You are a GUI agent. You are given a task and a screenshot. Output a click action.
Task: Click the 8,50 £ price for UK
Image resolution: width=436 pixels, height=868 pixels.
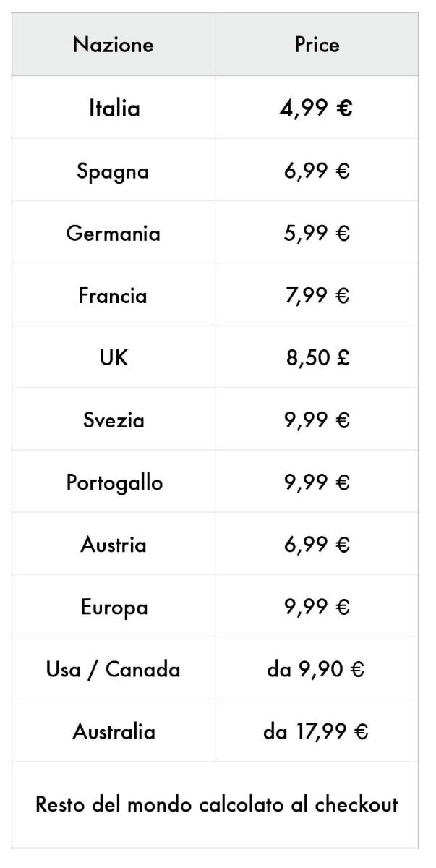point(317,358)
